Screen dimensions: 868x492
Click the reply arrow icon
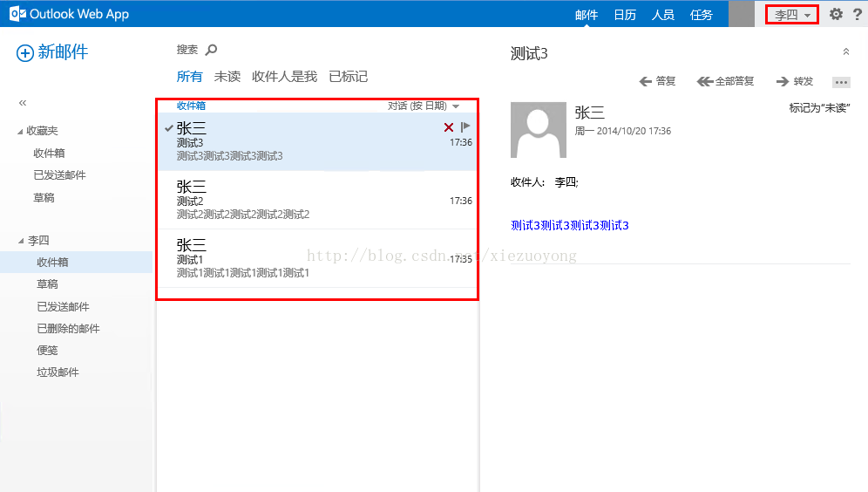coord(646,81)
